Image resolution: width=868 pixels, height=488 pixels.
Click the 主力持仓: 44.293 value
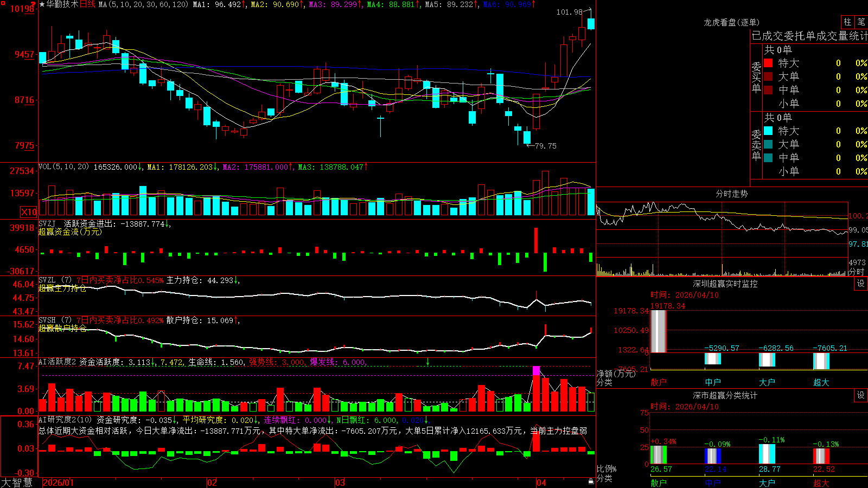(x=200, y=280)
